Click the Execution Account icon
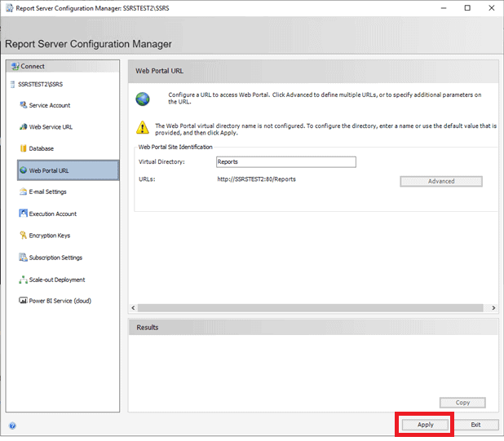The height and width of the screenshot is (441, 504). tap(23, 214)
